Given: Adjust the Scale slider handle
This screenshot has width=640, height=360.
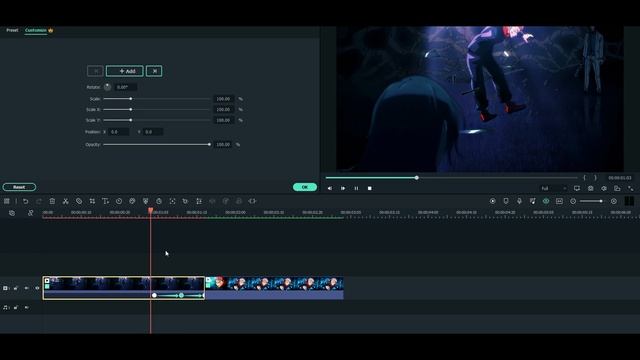Looking at the screenshot, I should (131, 99).
